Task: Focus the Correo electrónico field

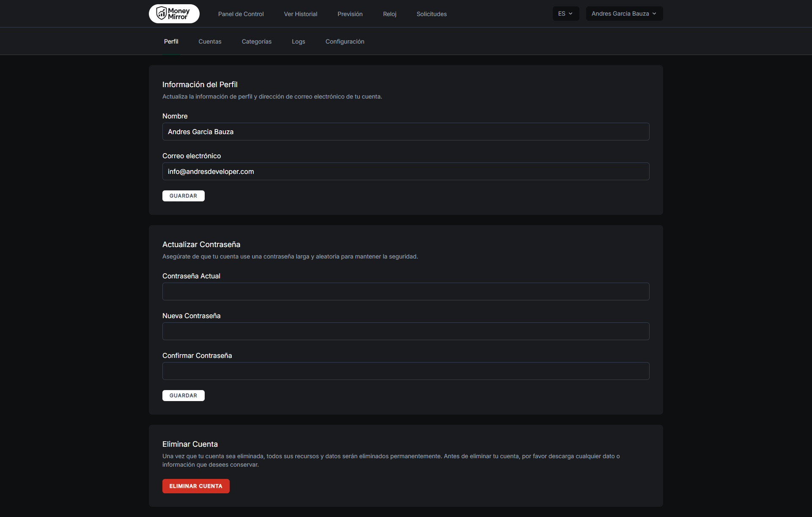Action: [406, 171]
